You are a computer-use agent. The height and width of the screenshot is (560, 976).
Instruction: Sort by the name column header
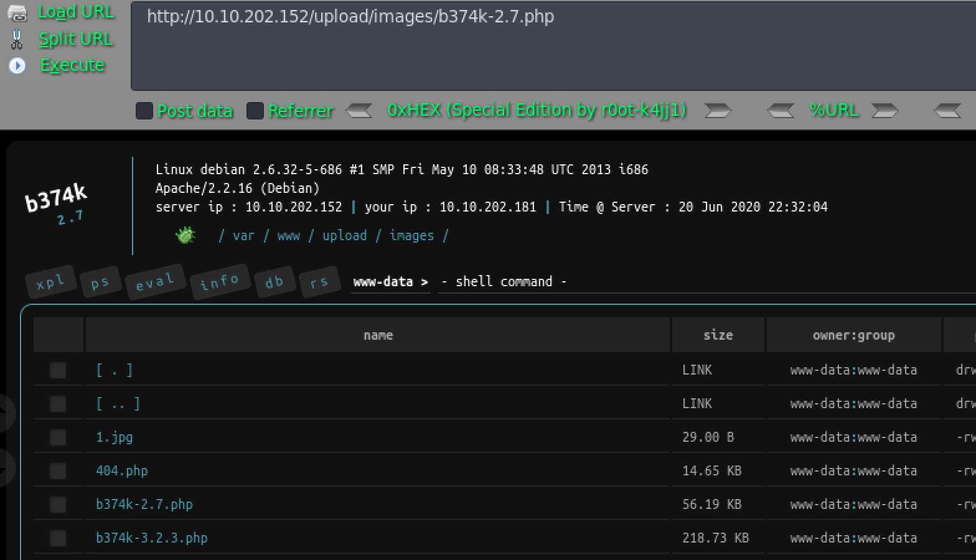click(x=378, y=335)
